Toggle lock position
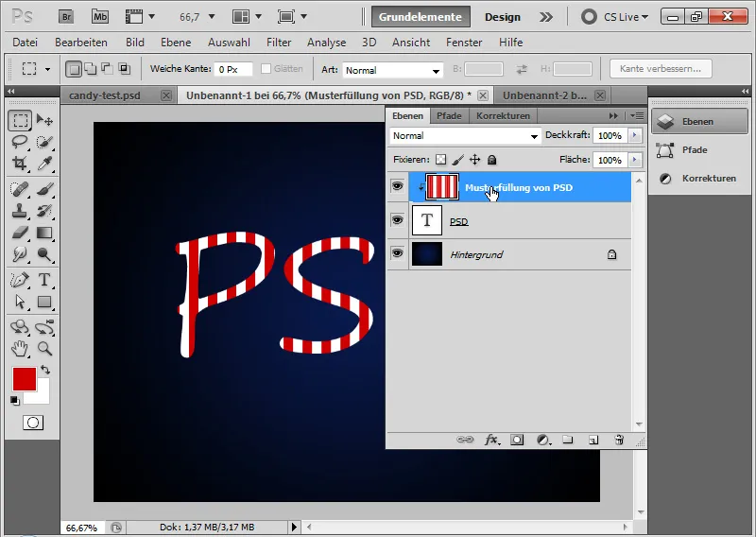 click(x=475, y=160)
